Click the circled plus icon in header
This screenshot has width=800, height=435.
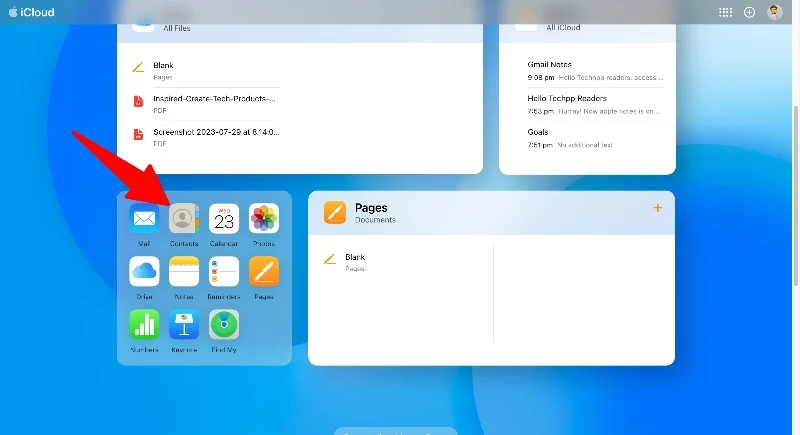point(749,12)
